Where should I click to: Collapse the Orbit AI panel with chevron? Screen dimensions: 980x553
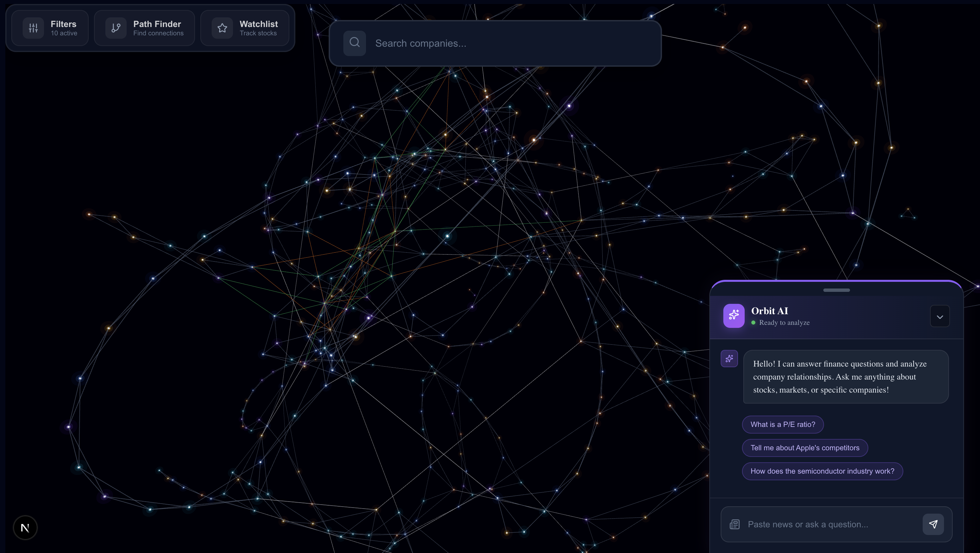940,317
